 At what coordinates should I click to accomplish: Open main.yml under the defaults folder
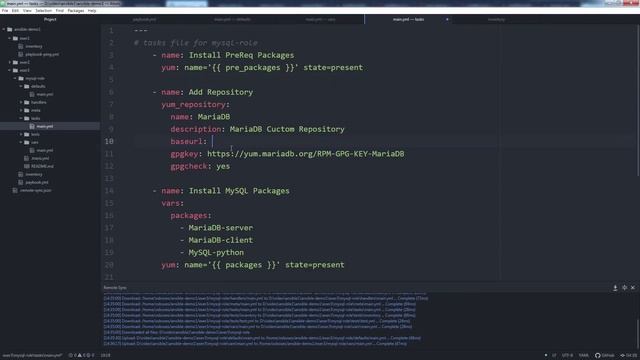(x=45, y=94)
